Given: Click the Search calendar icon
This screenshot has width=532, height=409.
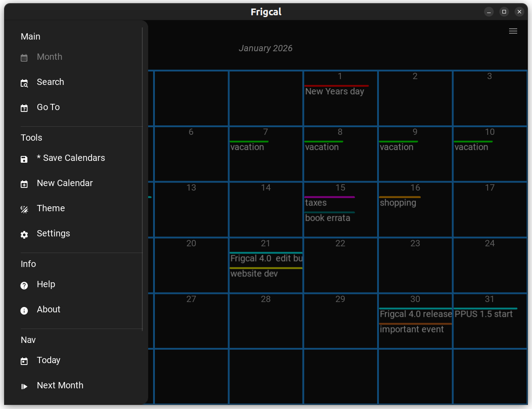Looking at the screenshot, I should pos(24,83).
